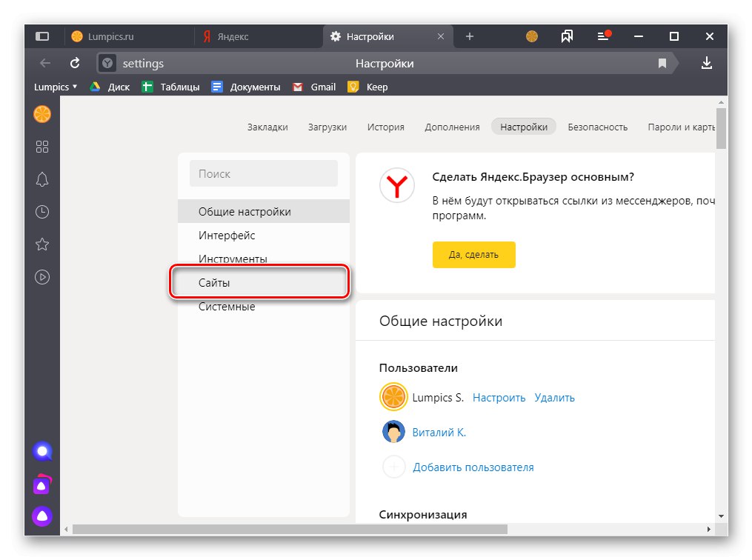
Task: View browsing history via the clock icon
Action: [x=41, y=212]
